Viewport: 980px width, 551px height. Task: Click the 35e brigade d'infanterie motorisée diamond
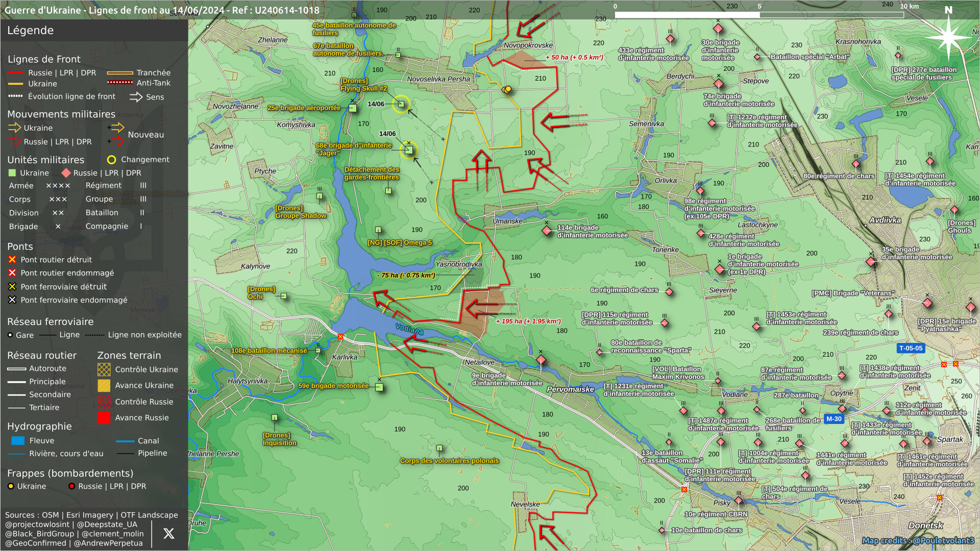coord(871,262)
